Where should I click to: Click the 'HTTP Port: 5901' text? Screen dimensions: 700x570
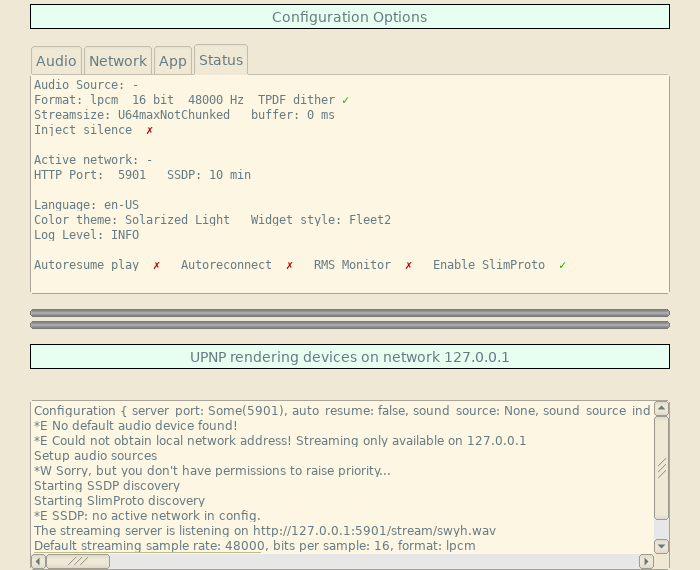tap(90, 175)
